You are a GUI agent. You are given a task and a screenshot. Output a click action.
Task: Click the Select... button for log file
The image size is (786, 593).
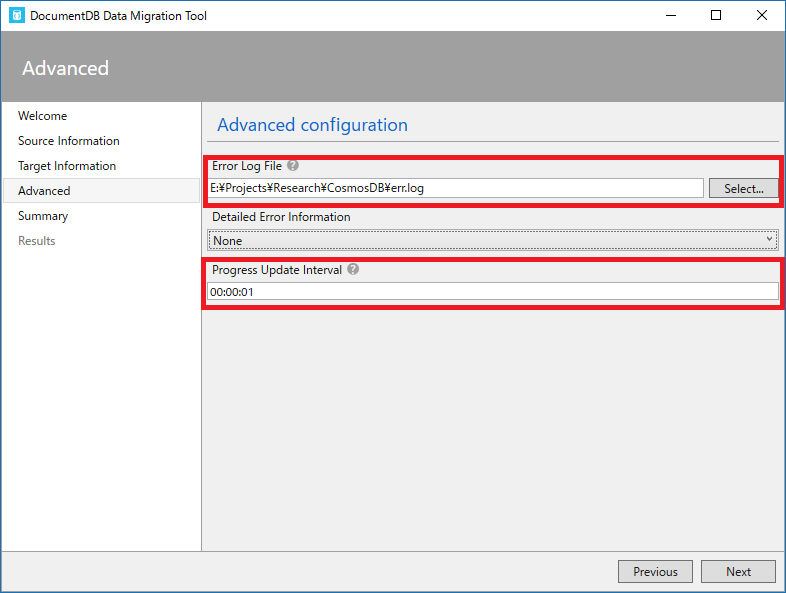[743, 188]
